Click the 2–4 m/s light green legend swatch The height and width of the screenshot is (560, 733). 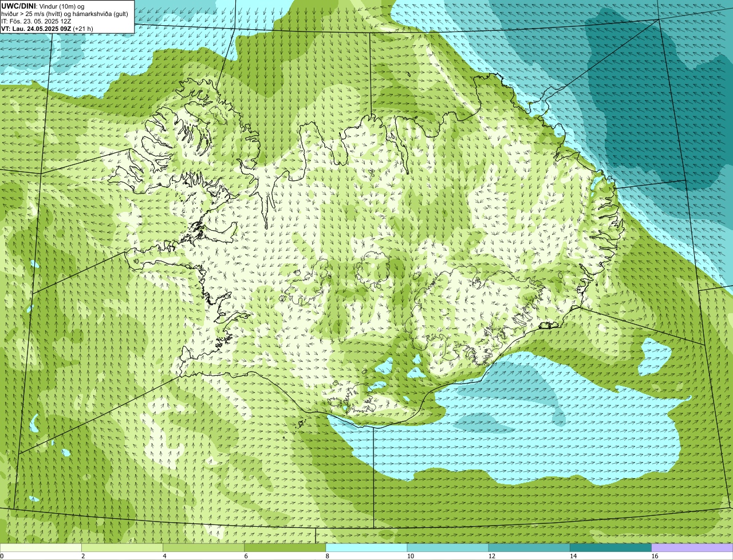[x=122, y=547]
